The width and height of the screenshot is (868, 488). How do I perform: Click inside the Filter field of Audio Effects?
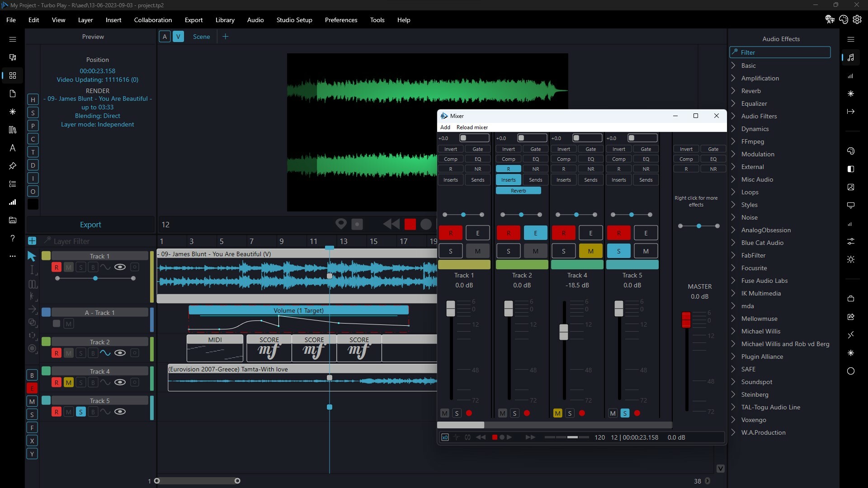[780, 52]
